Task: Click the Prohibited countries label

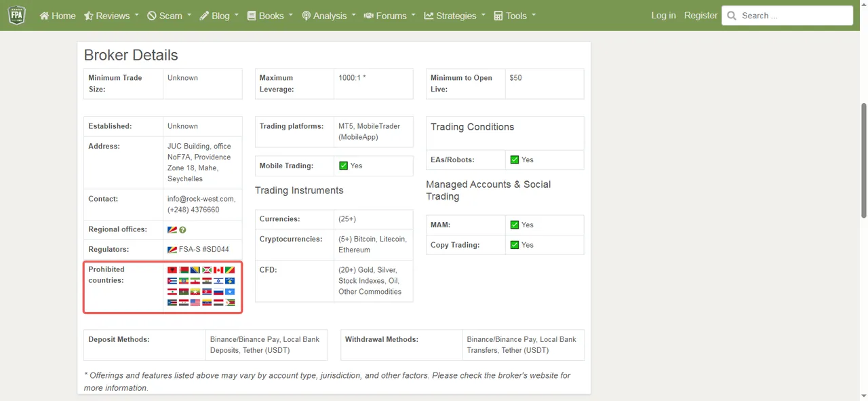Action: [106, 275]
